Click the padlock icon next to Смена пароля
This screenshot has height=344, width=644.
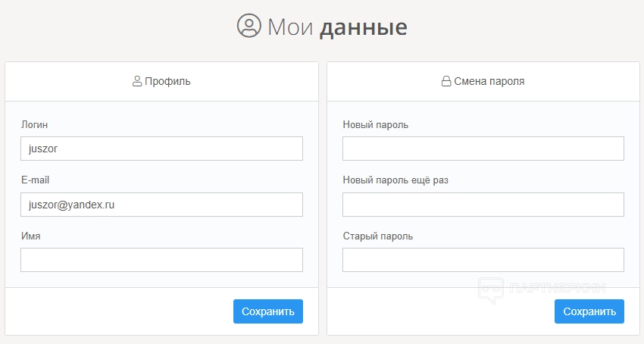point(446,81)
